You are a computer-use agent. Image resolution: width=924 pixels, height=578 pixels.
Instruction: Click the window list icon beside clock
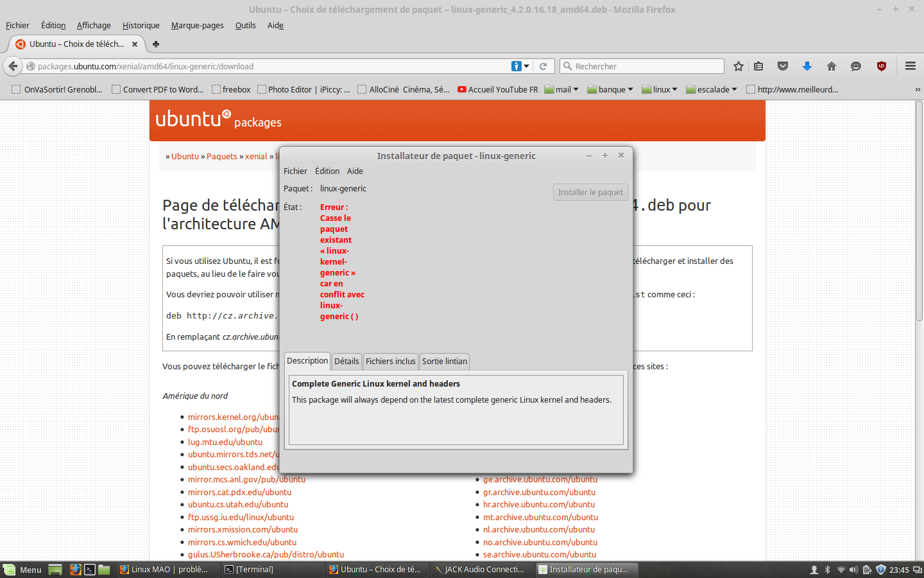coord(918,570)
